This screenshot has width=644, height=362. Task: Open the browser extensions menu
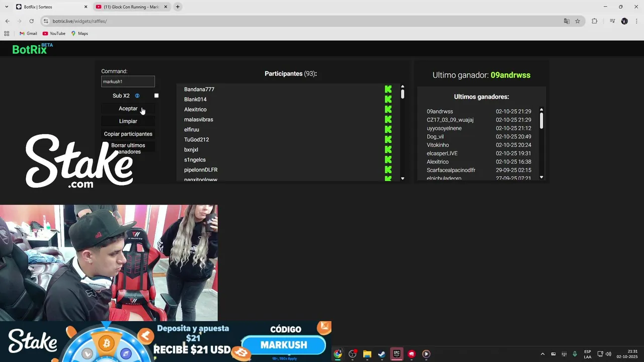pos(594,21)
